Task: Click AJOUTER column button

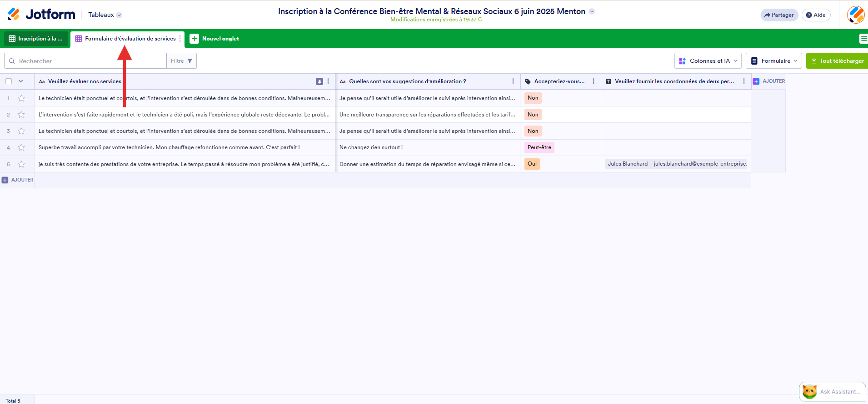Action: pos(768,81)
